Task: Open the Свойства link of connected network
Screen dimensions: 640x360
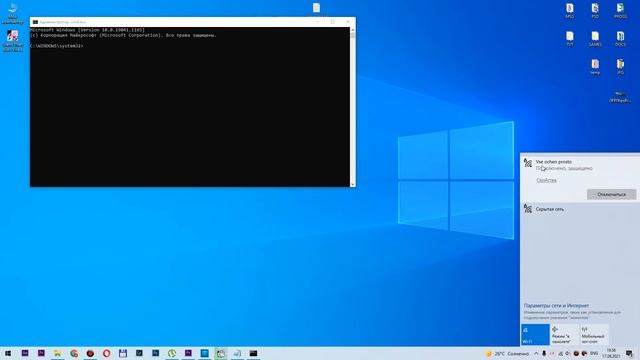Action: click(546, 180)
